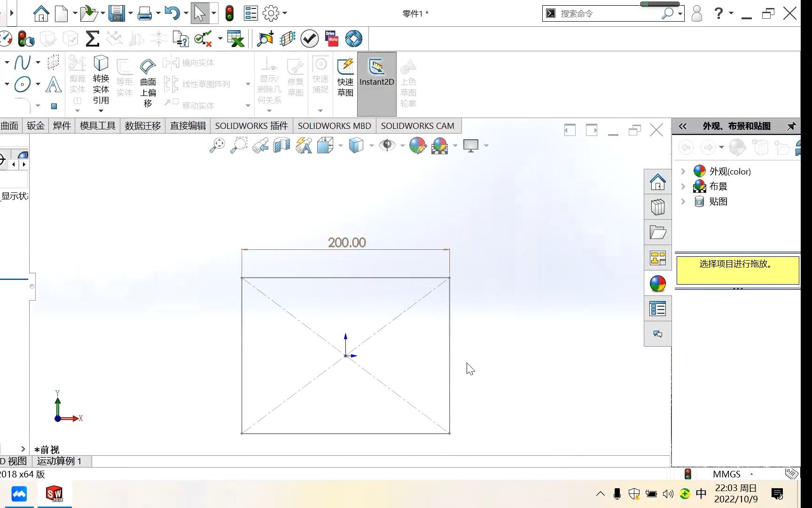Open the Section View tool
Image resolution: width=812 pixels, height=508 pixels.
pos(282,146)
